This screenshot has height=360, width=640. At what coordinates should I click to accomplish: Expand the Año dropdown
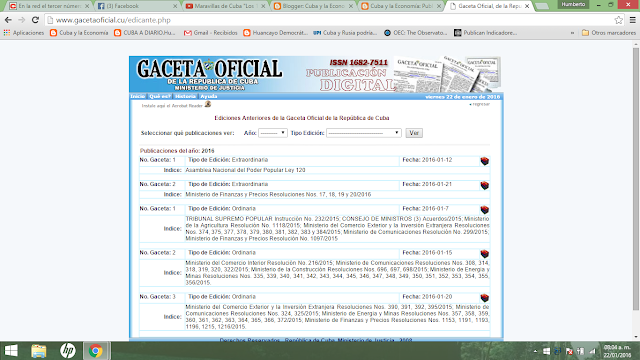coord(273,133)
